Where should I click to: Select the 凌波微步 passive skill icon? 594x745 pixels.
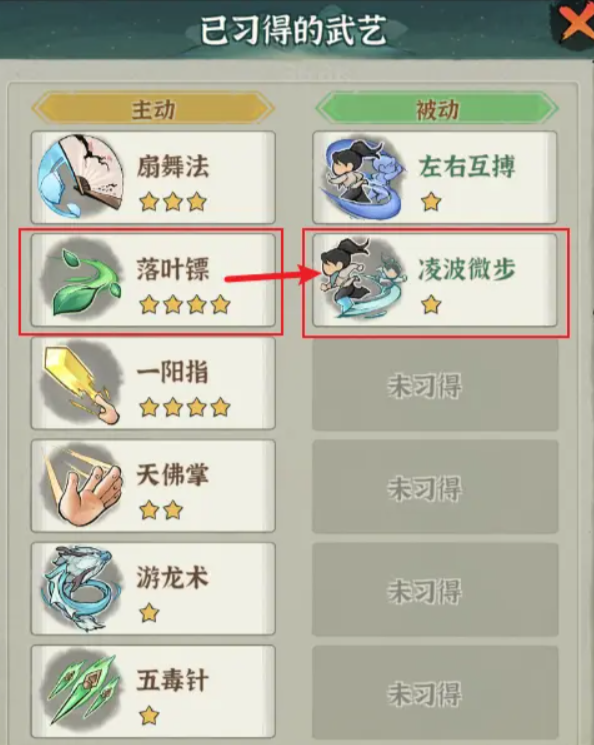[362, 279]
